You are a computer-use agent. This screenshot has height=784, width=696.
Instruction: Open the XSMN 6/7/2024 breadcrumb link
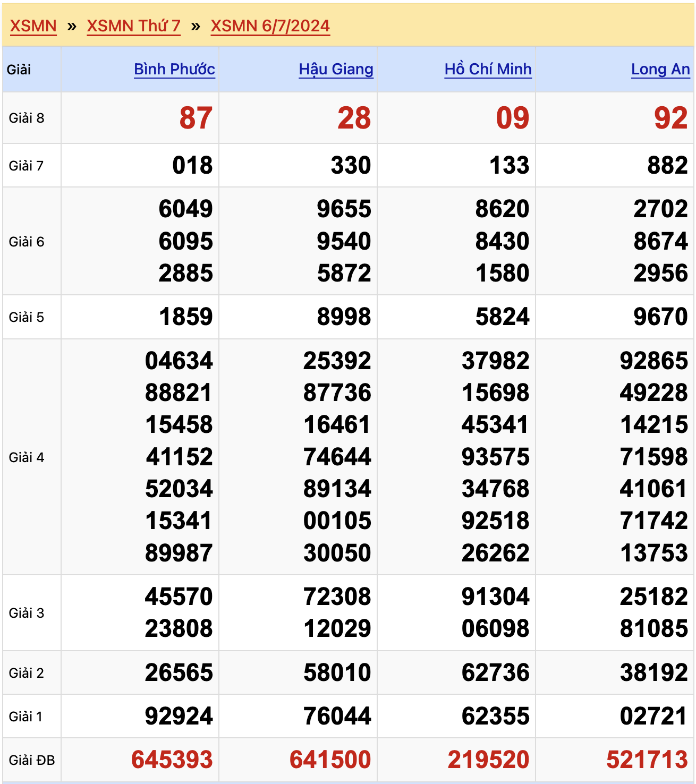(x=270, y=25)
